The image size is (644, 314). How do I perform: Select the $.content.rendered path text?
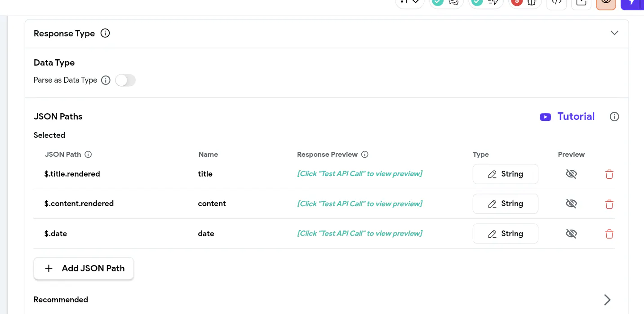pos(79,203)
